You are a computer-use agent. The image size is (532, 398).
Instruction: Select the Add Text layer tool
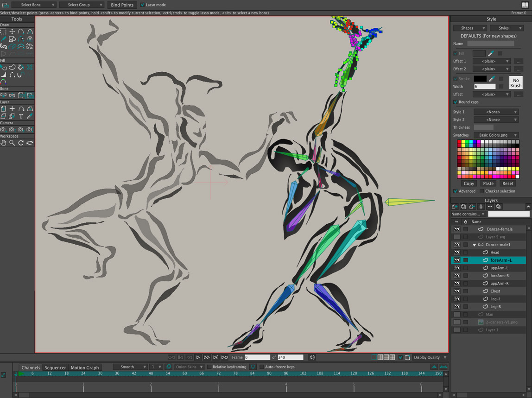(x=21, y=116)
